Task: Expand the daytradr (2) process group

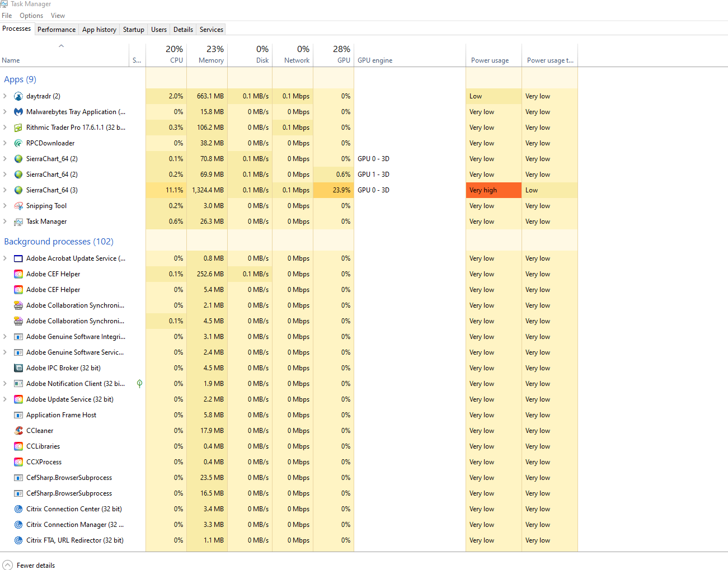Action: click(x=5, y=96)
